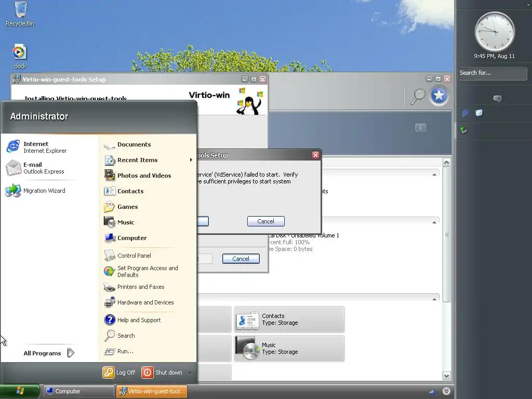
Task: Collapse the disk drives section arrow
Action: click(434, 222)
